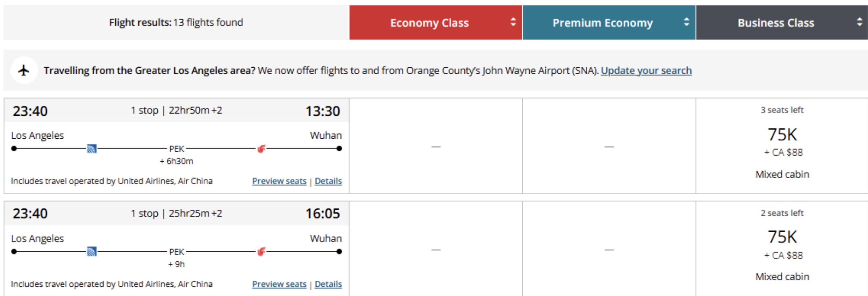
Task: Click the PEK stop on the first flight
Action: 177,149
